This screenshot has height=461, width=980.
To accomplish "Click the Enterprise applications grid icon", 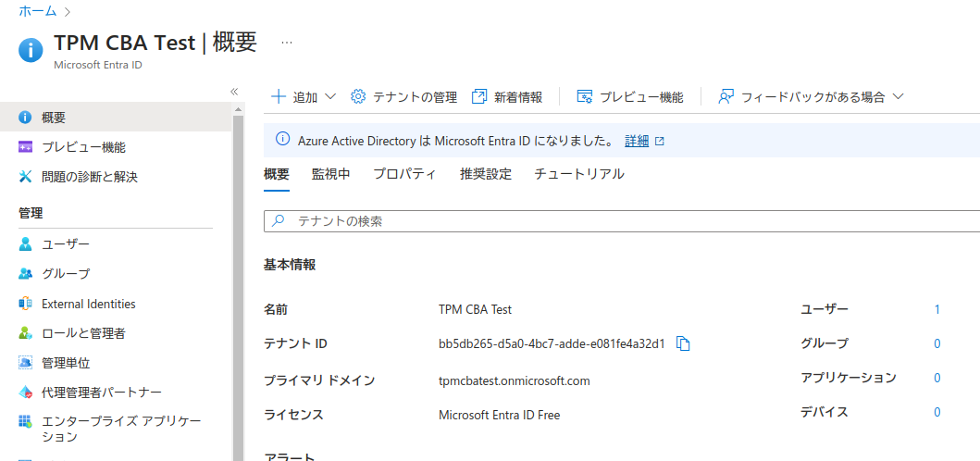I will click(x=25, y=422).
